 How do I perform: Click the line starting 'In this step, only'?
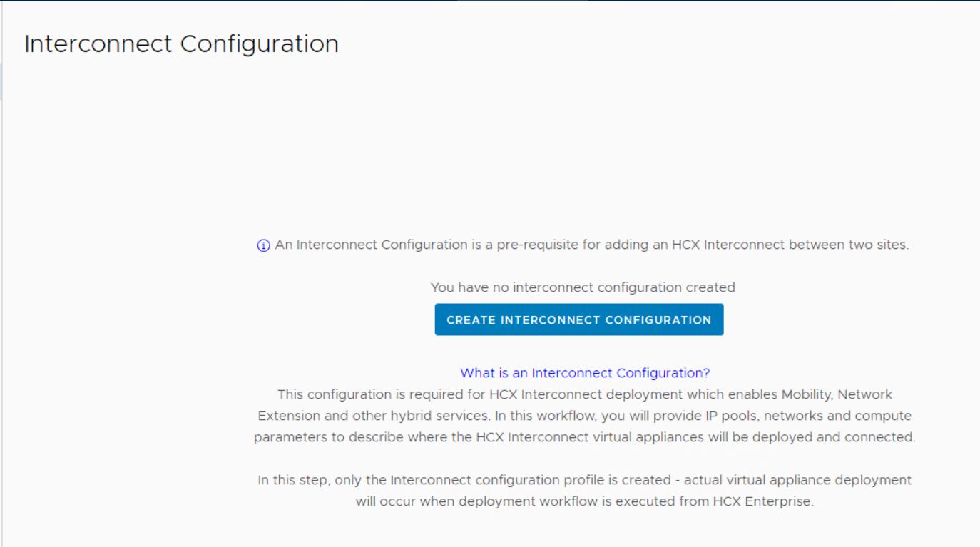pyautogui.click(x=584, y=480)
